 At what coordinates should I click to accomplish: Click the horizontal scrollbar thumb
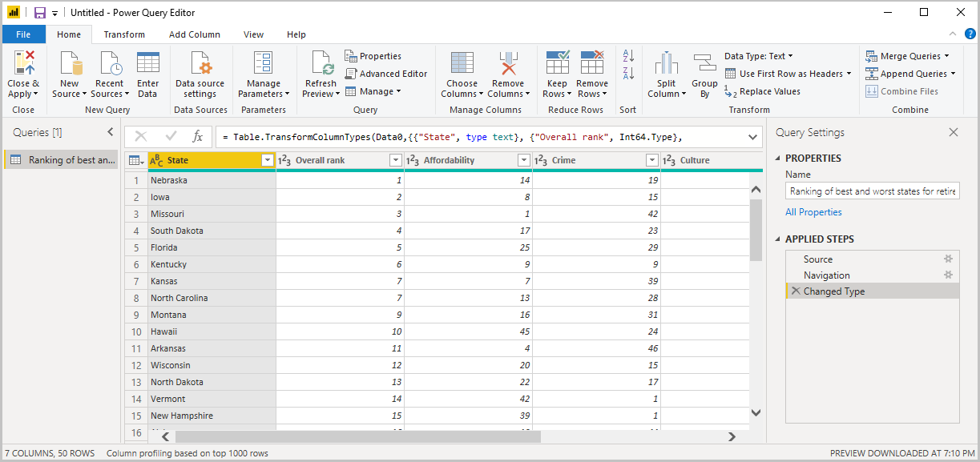point(358,436)
